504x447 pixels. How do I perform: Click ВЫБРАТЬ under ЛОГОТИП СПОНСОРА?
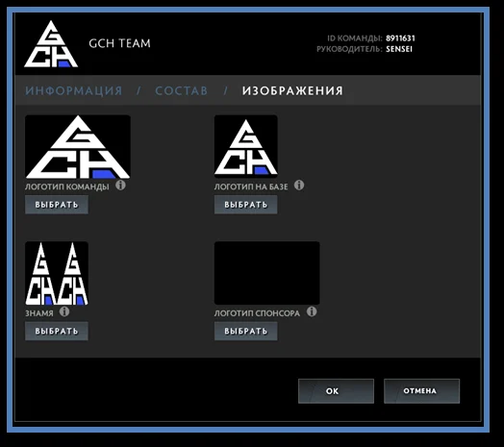[x=246, y=331]
